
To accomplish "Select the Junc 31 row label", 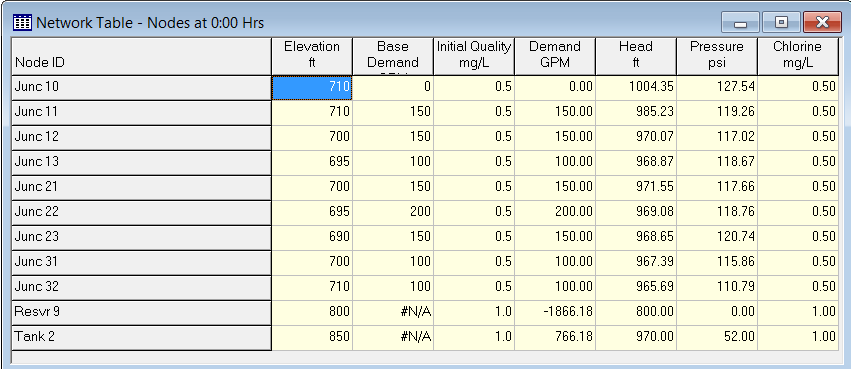I will click(x=141, y=263).
